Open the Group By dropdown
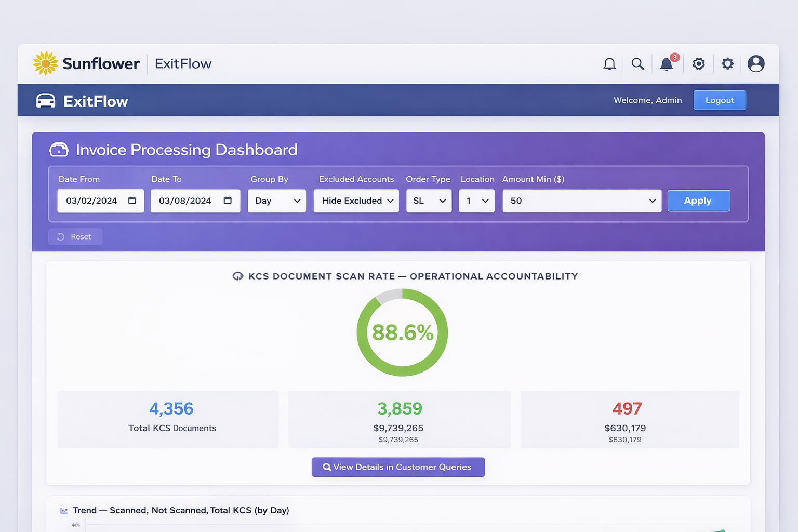The image size is (798, 532). point(276,201)
